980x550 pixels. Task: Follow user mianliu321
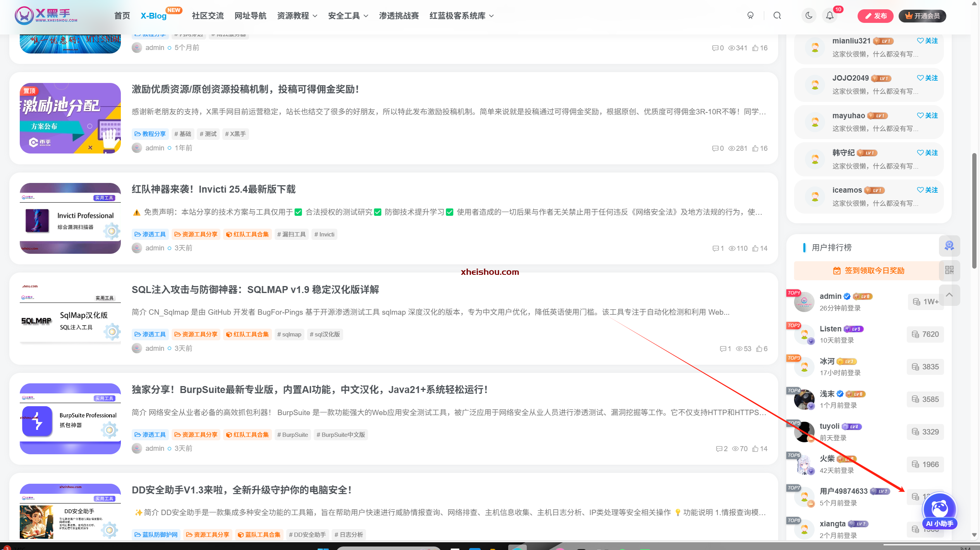pyautogui.click(x=927, y=41)
